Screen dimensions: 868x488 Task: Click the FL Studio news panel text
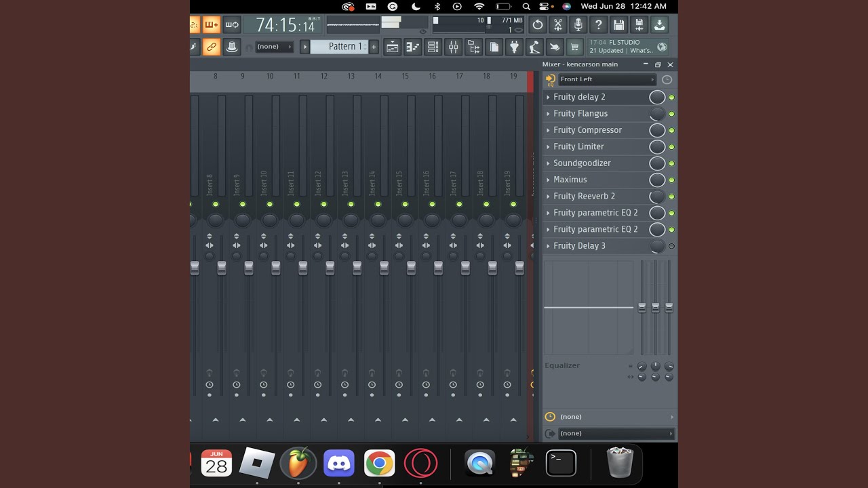click(x=621, y=47)
